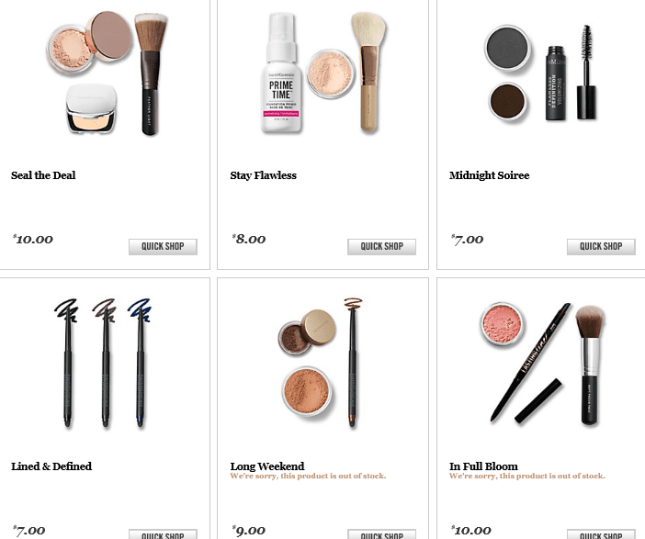The width and height of the screenshot is (645, 539).
Task: Open the In Full Bloom title link
Action: pos(483,466)
